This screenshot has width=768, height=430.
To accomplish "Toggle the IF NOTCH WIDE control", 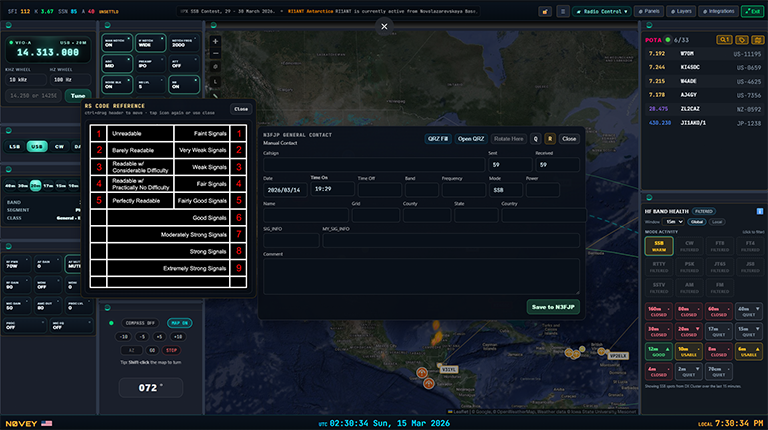I will (x=150, y=43).
